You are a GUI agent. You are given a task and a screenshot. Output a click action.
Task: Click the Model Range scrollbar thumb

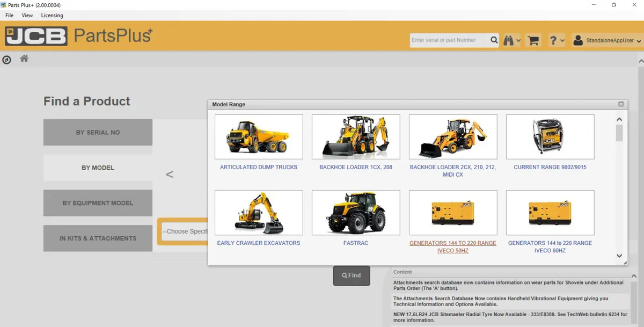pos(619,133)
